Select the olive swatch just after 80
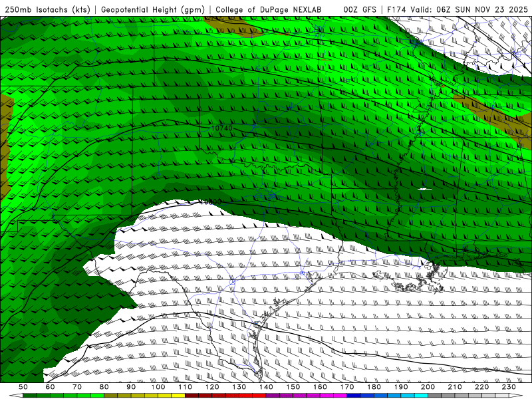Viewport: 532px width, 399px height. tap(111, 396)
